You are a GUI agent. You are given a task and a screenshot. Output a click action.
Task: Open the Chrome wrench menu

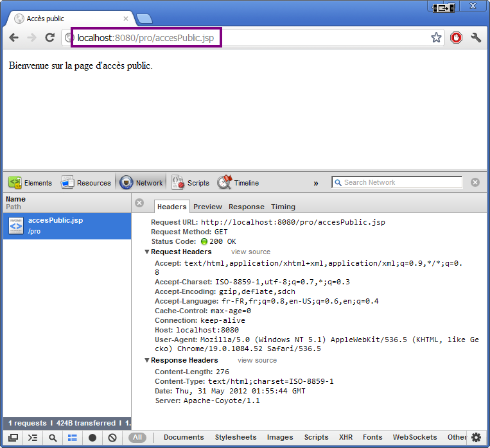(x=476, y=38)
